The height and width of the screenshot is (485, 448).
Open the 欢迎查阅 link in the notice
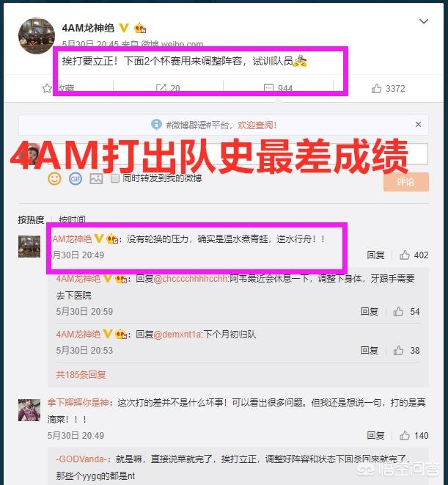pyautogui.click(x=257, y=125)
